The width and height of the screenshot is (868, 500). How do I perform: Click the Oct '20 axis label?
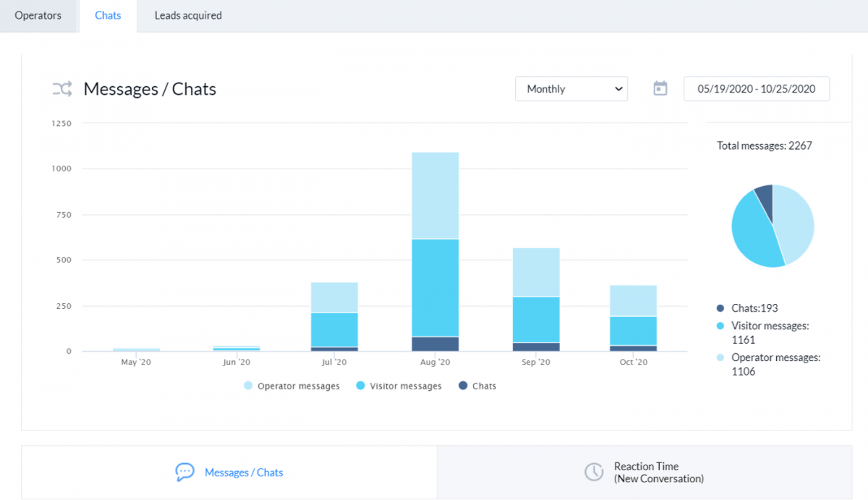click(634, 363)
